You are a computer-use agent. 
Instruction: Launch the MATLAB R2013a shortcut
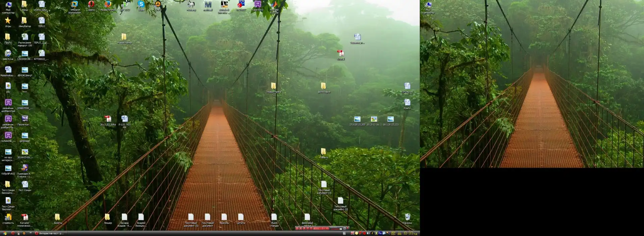[274, 7]
